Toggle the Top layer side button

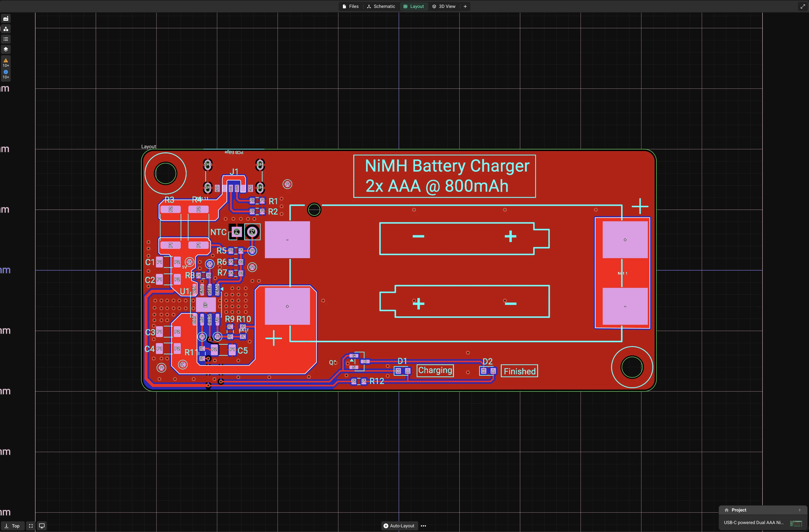point(13,526)
